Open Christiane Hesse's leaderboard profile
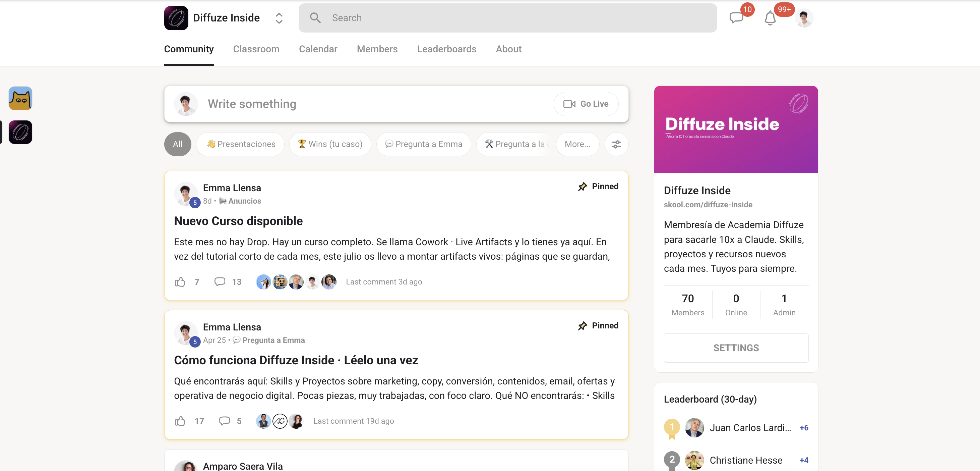This screenshot has width=980, height=471. tap(746, 460)
